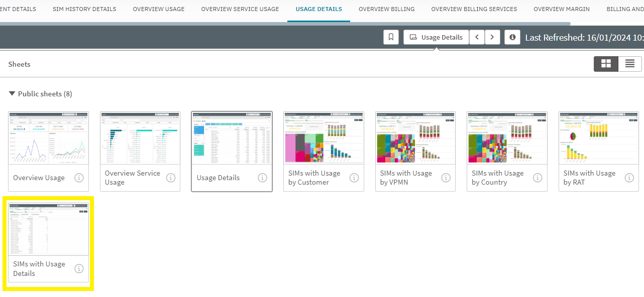Go to previous sheet arrow
The height and width of the screenshot is (297, 644).
pos(477,37)
